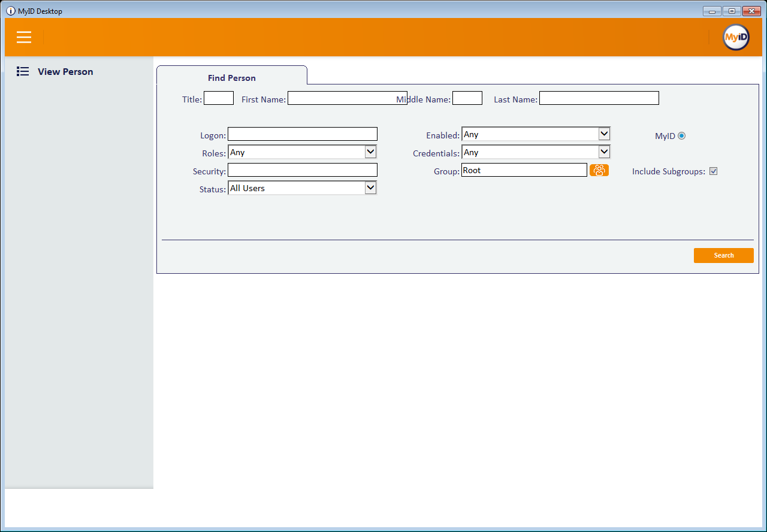
Task: Open the Status dropdown showing All Users
Action: coord(302,188)
